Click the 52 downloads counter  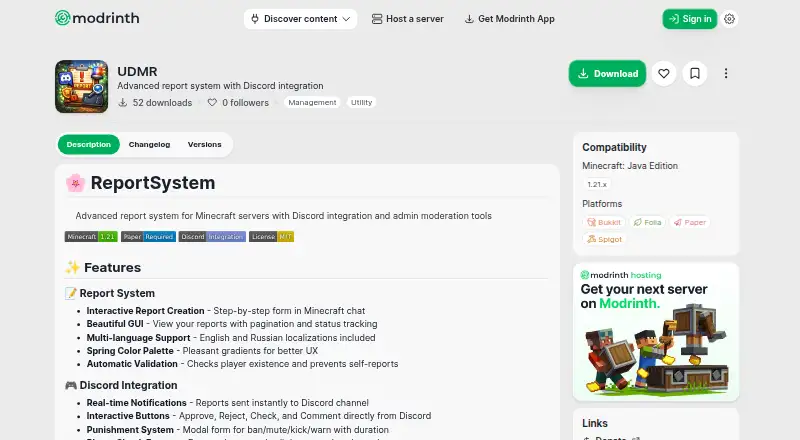(155, 103)
